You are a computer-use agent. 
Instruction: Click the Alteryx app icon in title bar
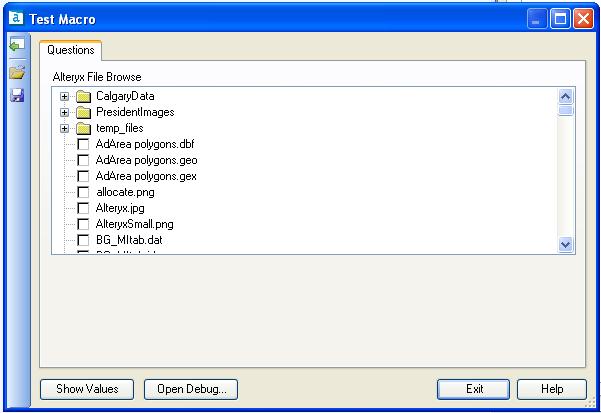coord(16,17)
